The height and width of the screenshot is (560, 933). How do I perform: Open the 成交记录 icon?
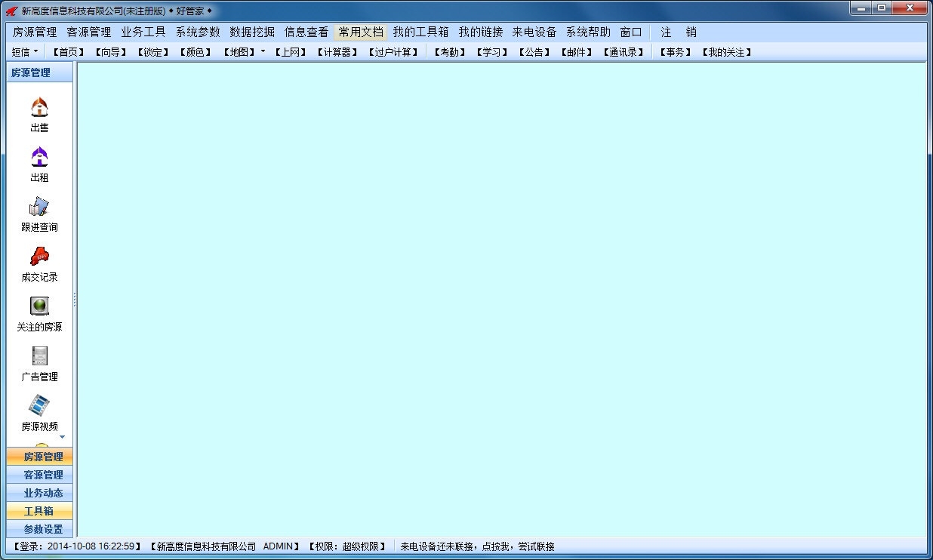pyautogui.click(x=39, y=256)
